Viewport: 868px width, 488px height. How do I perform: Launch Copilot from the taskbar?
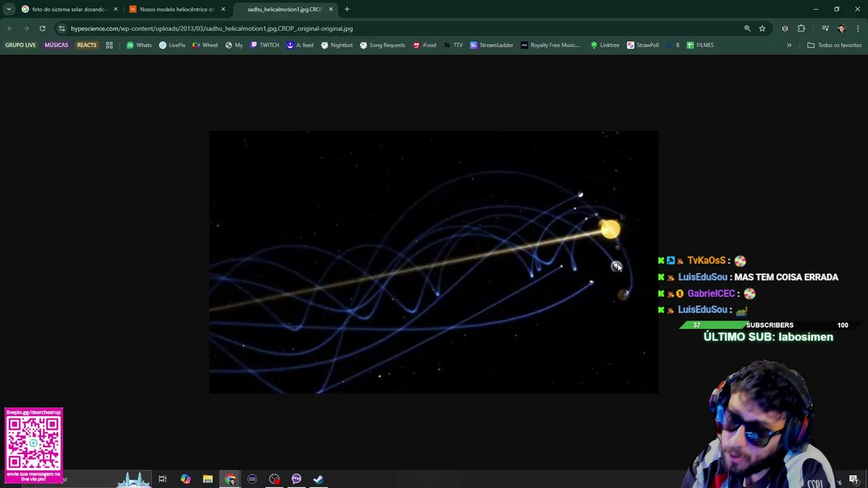coord(185,479)
